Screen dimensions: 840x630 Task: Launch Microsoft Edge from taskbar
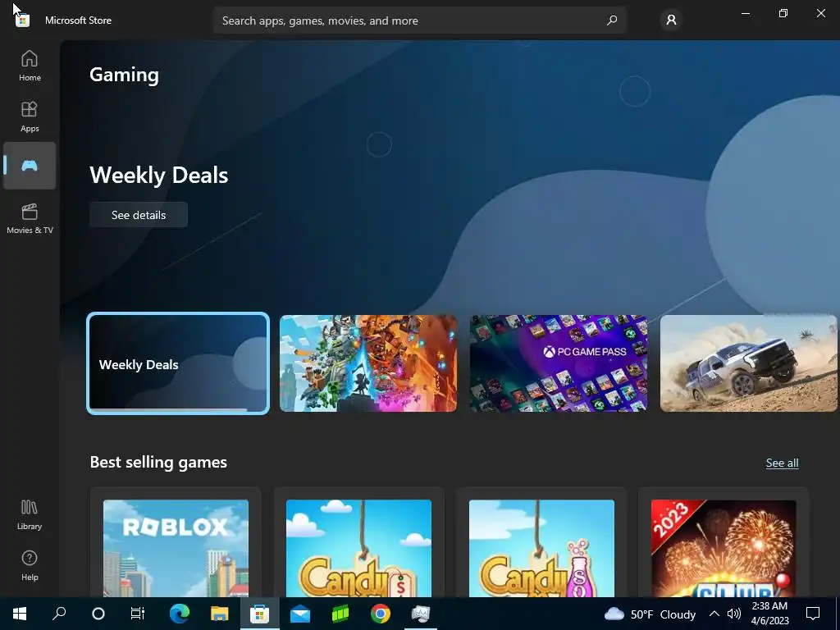coord(179,614)
